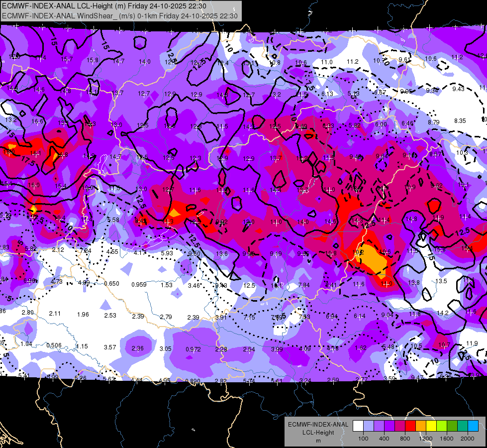Click the 100 legend scale label
Image resolution: width=487 pixels, height=448 pixels.
point(363,439)
